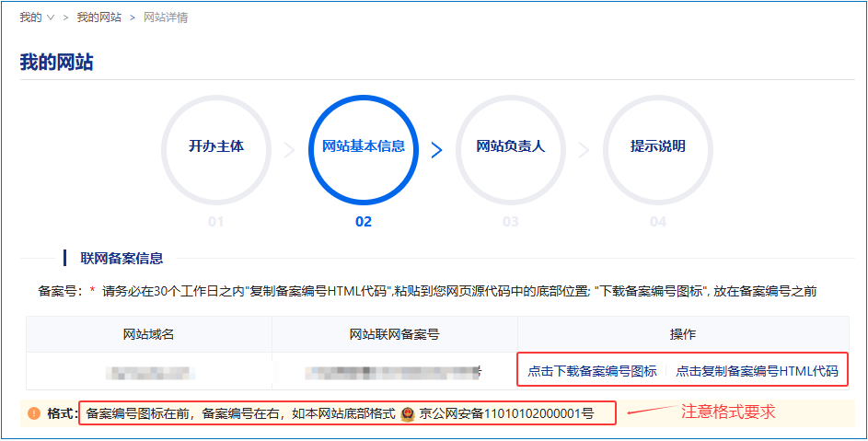This screenshot has width=868, height=441.
Task: Click the sample number 京公网安备11010102000001号
Action: pyautogui.click(x=506, y=413)
